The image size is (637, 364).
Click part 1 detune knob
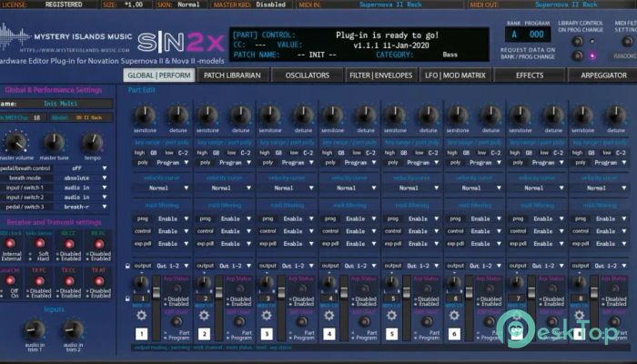click(178, 116)
